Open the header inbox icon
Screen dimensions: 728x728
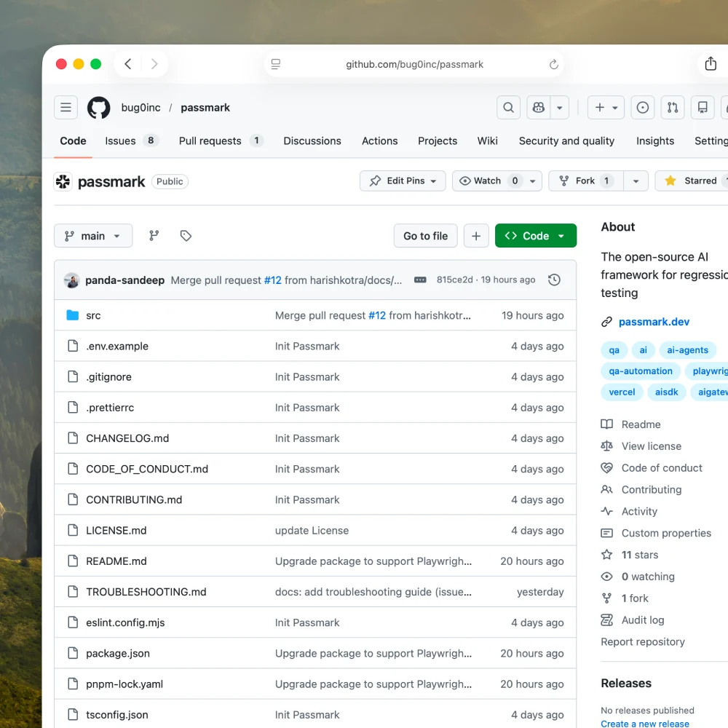click(703, 107)
